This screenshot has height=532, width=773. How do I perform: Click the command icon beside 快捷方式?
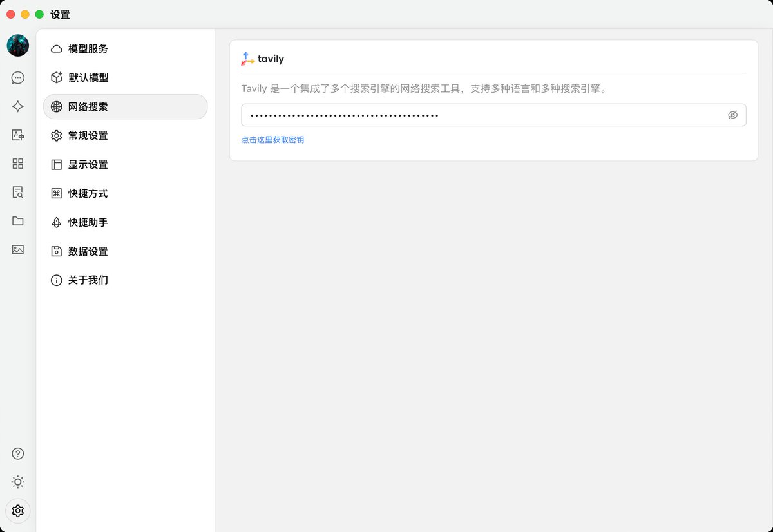point(57,194)
